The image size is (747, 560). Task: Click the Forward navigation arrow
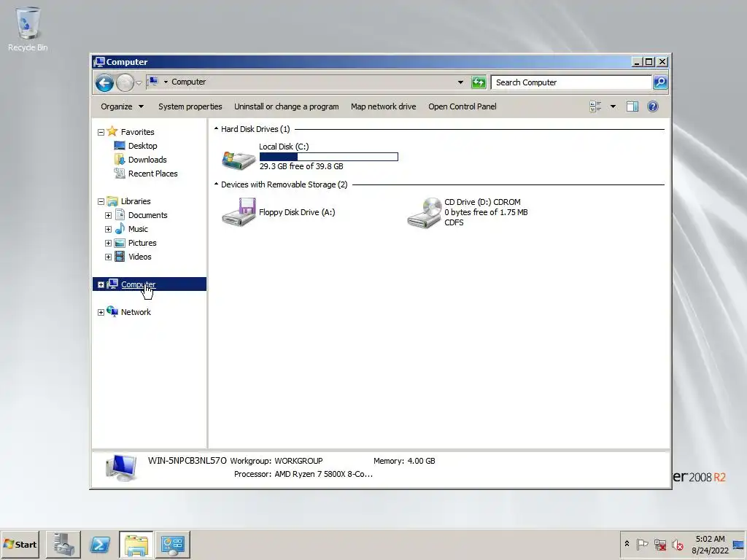125,83
